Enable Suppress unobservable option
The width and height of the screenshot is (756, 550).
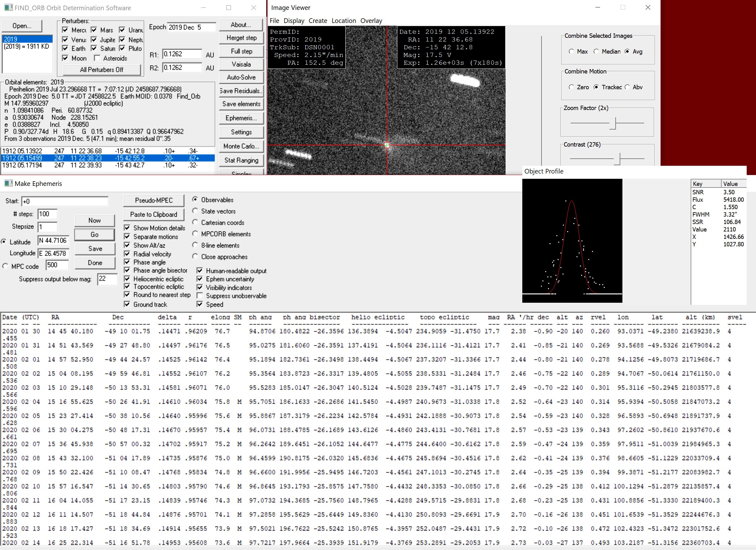click(200, 296)
